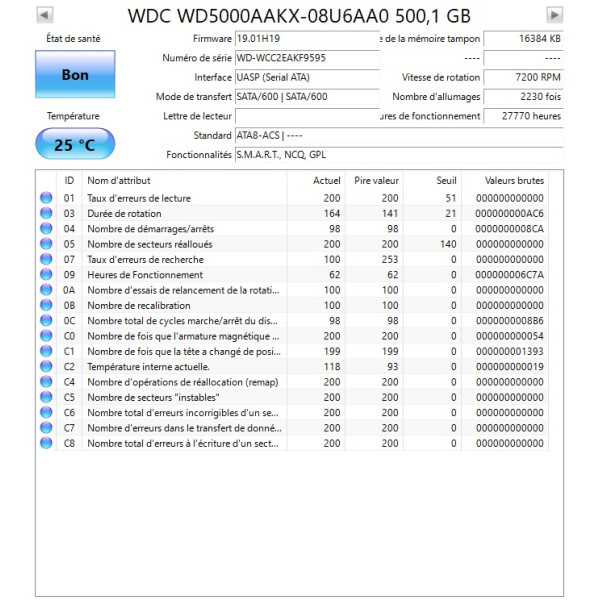Select row text Durée de rotation

click(x=124, y=214)
